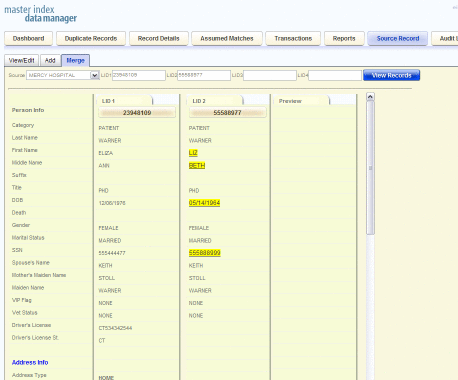Click the Mother's Maiden Name label
Image resolution: width=458 pixels, height=380 pixels.
[x=39, y=275]
